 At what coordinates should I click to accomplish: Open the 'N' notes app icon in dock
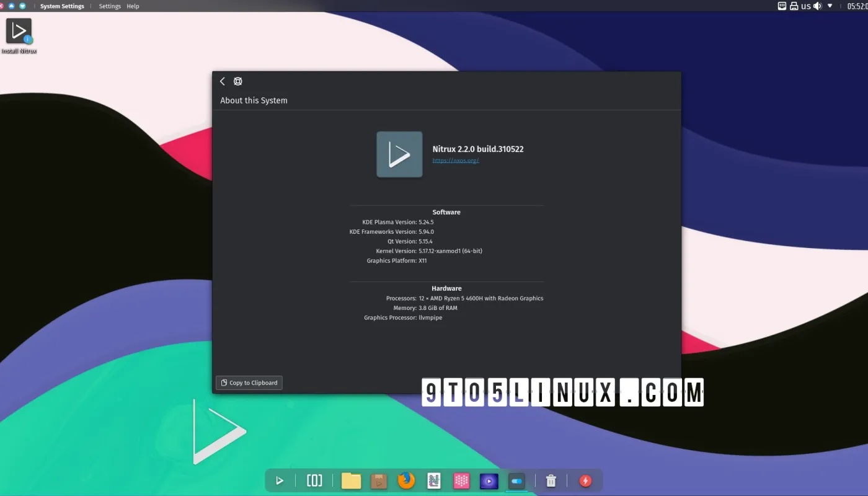tap(434, 480)
